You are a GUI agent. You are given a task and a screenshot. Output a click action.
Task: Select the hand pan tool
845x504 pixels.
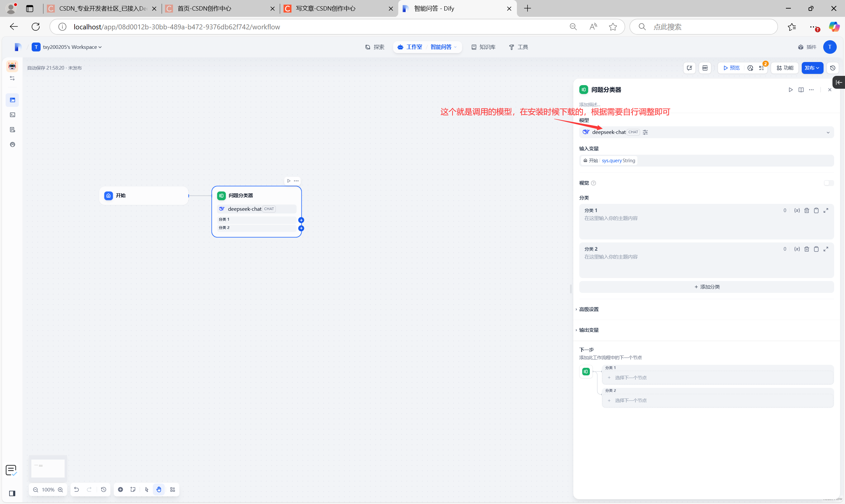click(x=159, y=489)
